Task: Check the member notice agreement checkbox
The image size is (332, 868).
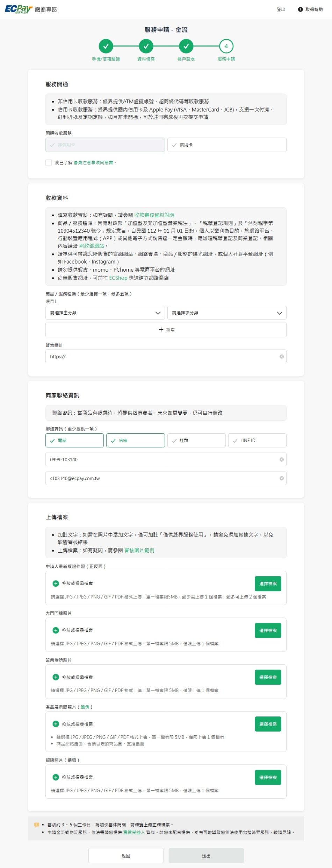Action: (49, 162)
